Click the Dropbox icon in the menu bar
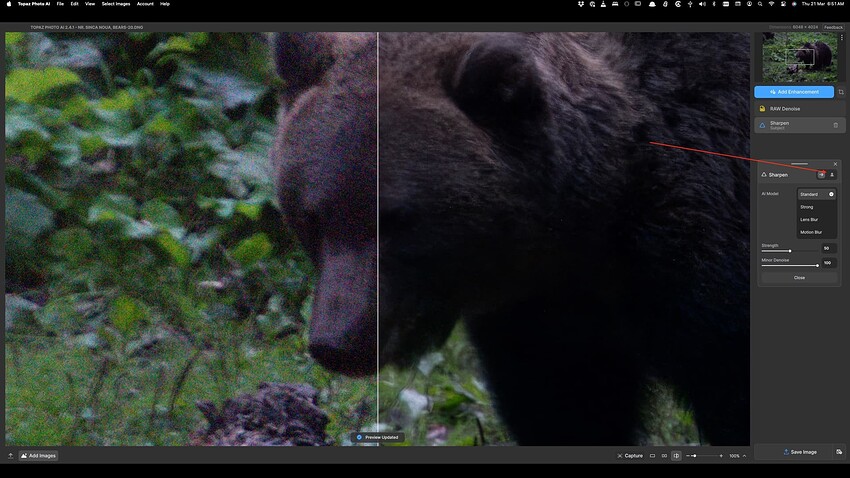850x478 pixels. point(581,4)
